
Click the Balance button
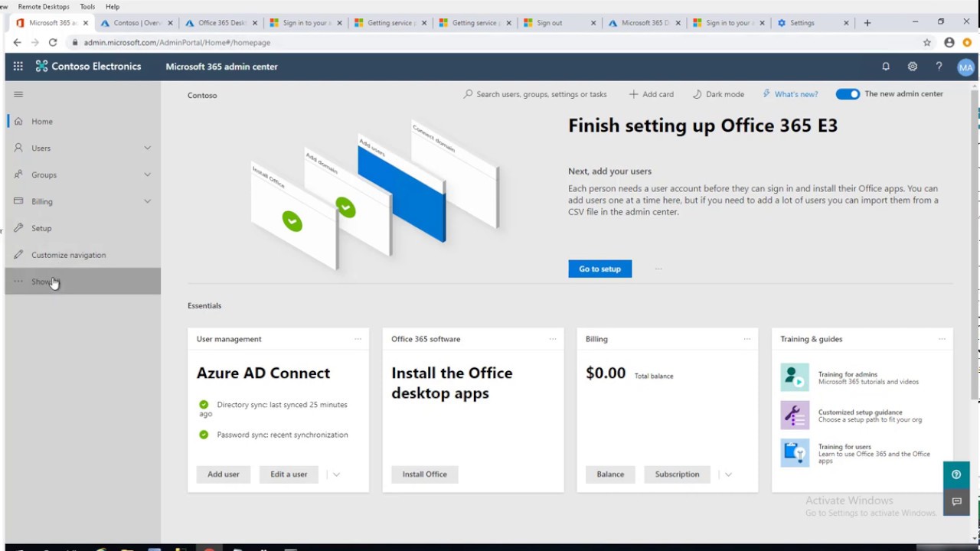point(610,474)
